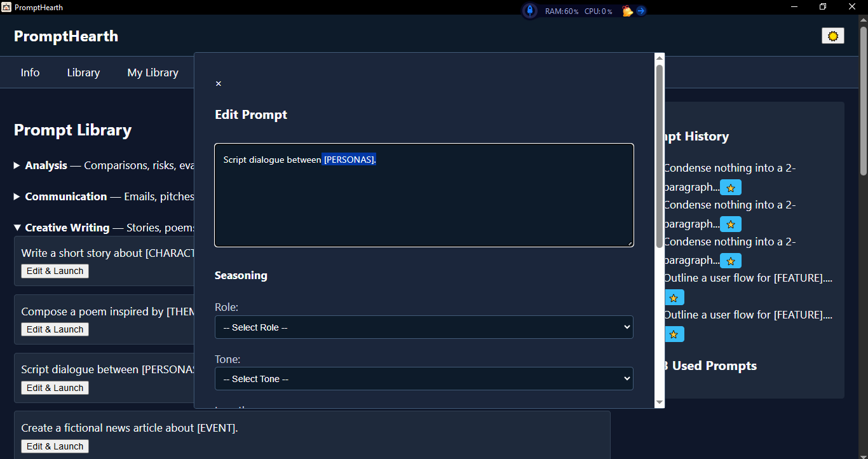
Task: Click the PromptHearth logo icon in titlebar
Action: tap(7, 7)
